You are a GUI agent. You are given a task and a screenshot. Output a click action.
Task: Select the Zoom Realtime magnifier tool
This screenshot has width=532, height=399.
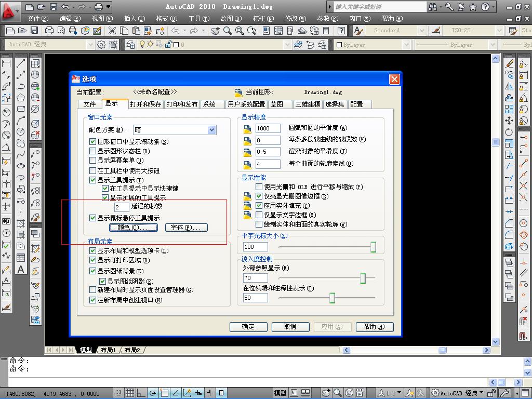tap(228, 31)
